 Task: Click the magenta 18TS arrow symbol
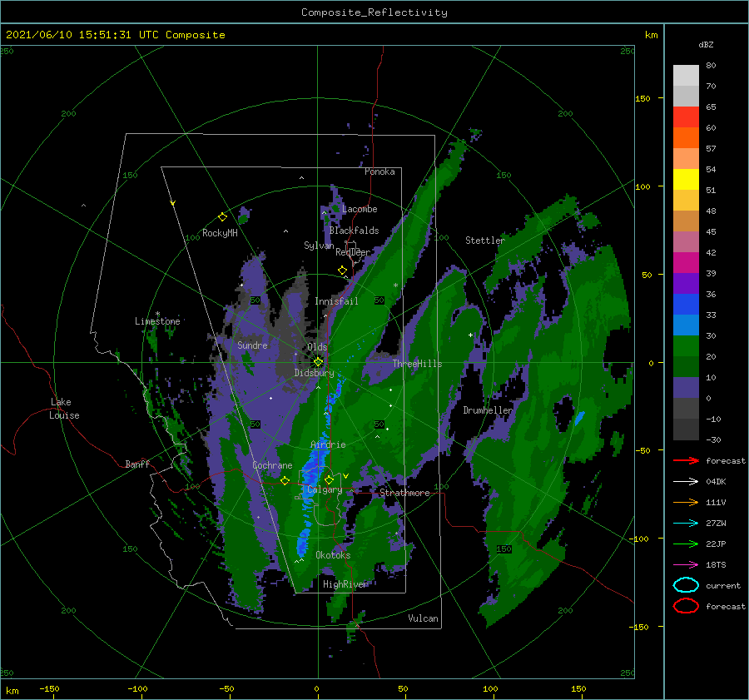686,565
